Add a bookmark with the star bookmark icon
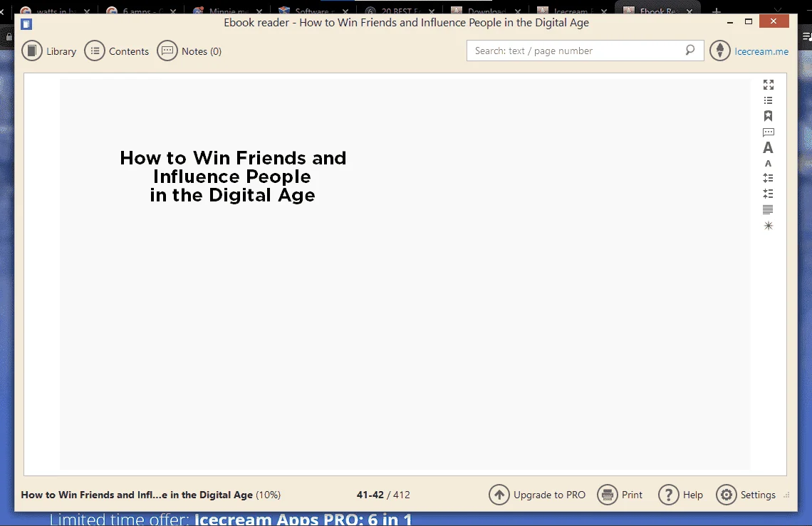This screenshot has width=812, height=526. pos(769,116)
